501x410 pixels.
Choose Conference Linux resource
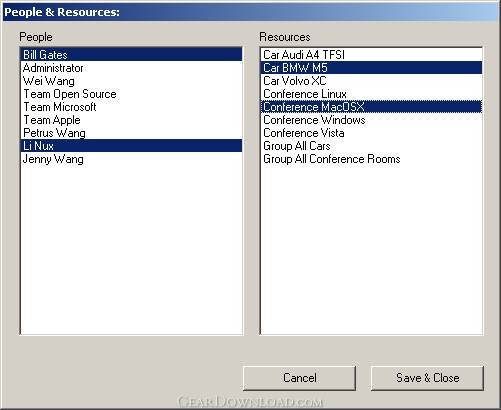pyautogui.click(x=371, y=94)
